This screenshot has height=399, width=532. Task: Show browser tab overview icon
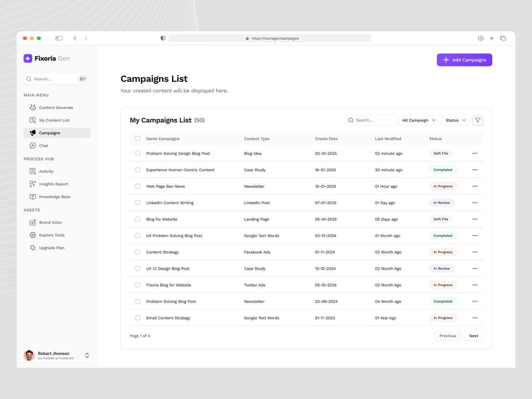503,39
